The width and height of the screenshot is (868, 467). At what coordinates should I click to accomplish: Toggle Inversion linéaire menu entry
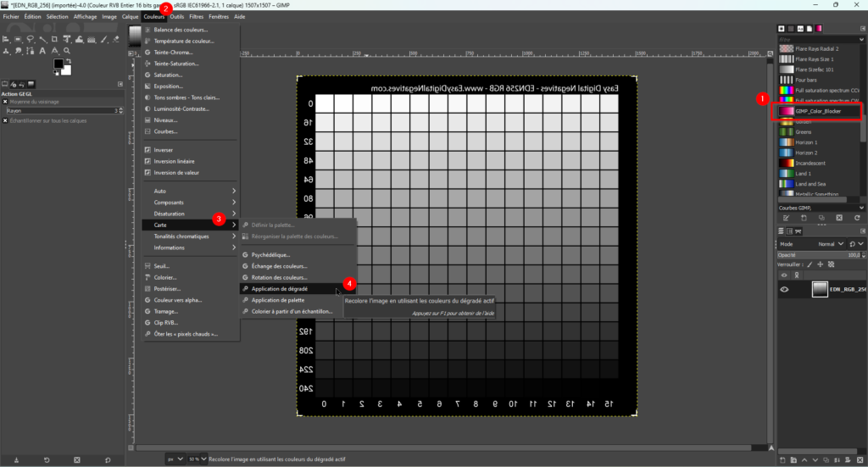point(191,162)
